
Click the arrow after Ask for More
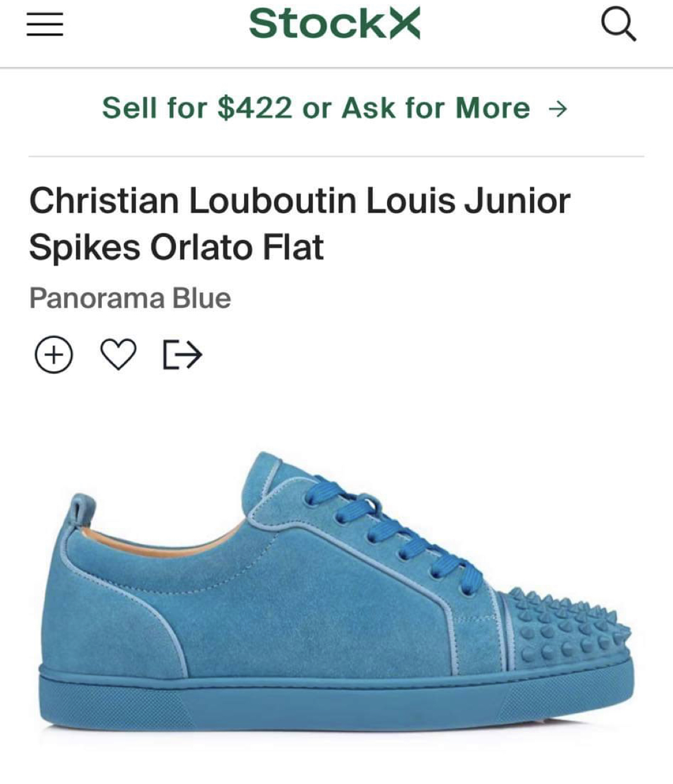tap(558, 109)
